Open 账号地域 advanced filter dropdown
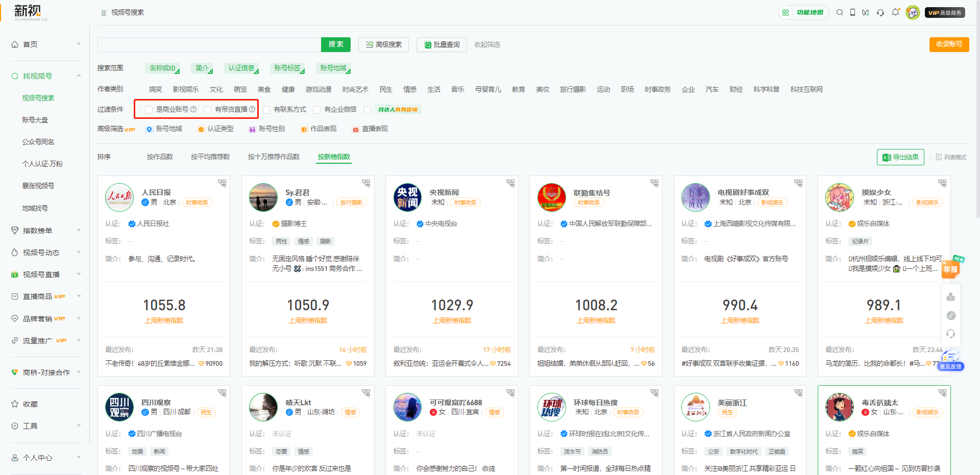Screen dimensions: 980x475 (x=164, y=129)
